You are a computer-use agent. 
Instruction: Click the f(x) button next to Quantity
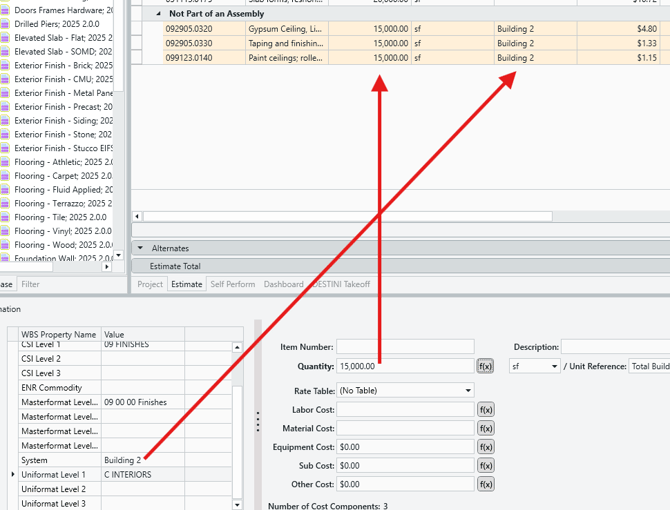click(485, 367)
